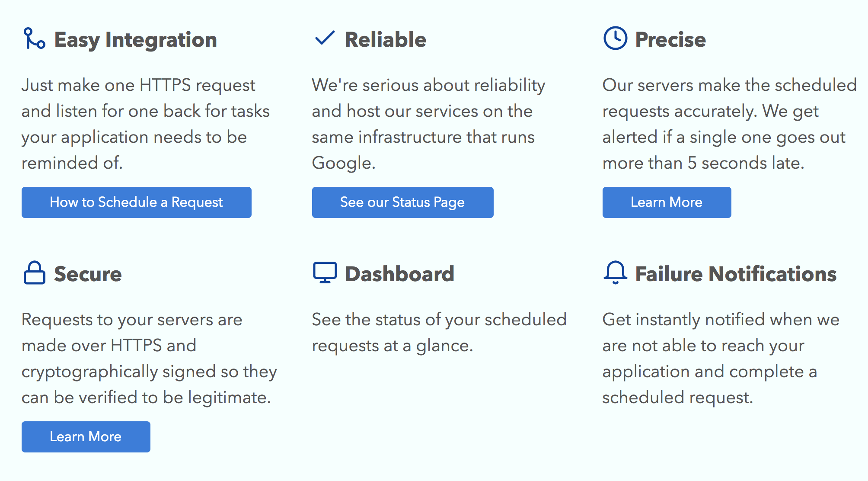Click Learn More under Secure
This screenshot has width=868, height=481.
tap(86, 437)
